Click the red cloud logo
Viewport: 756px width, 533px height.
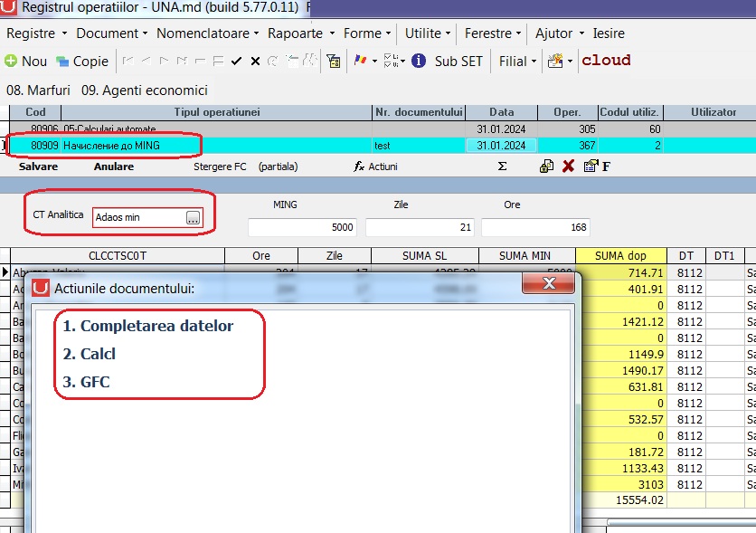606,61
